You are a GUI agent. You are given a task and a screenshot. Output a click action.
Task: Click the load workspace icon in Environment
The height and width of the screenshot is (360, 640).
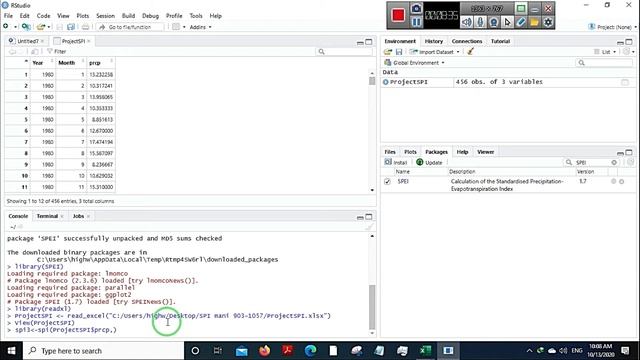388,52
